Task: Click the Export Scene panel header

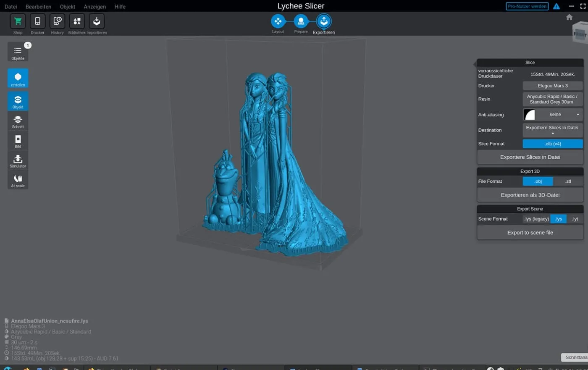Action: click(530, 209)
